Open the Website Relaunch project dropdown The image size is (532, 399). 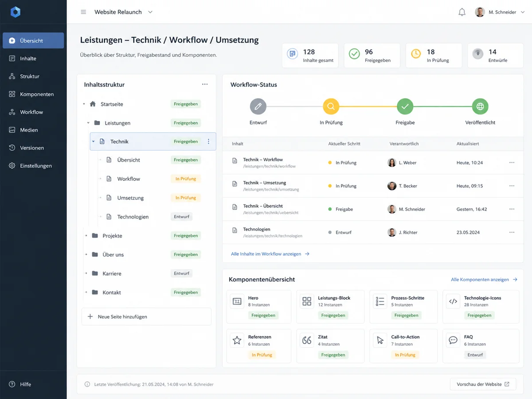(123, 12)
